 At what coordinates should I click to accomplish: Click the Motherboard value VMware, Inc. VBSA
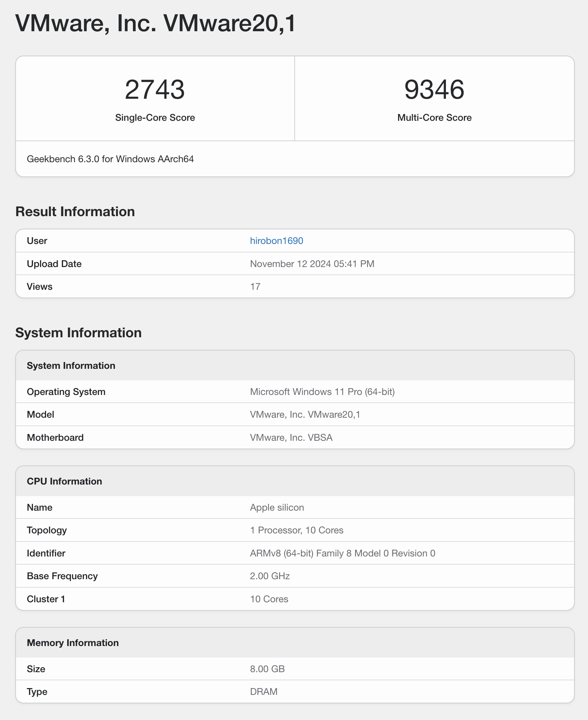pos(291,437)
